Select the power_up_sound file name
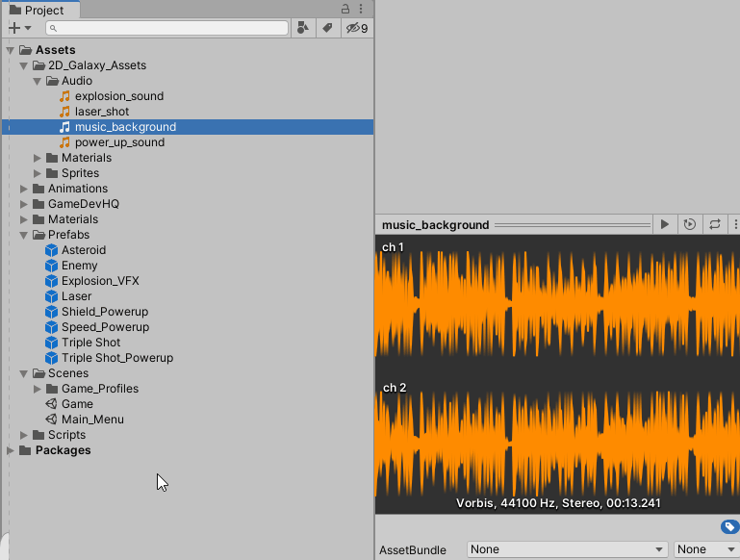This screenshot has height=560, width=740. click(120, 142)
